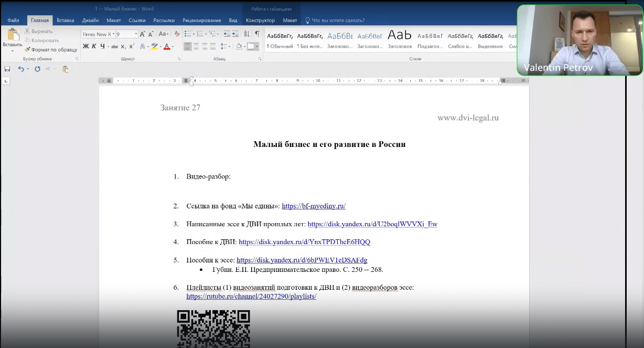
Task: Open the rutube.ru playlists link
Action: coord(251,297)
